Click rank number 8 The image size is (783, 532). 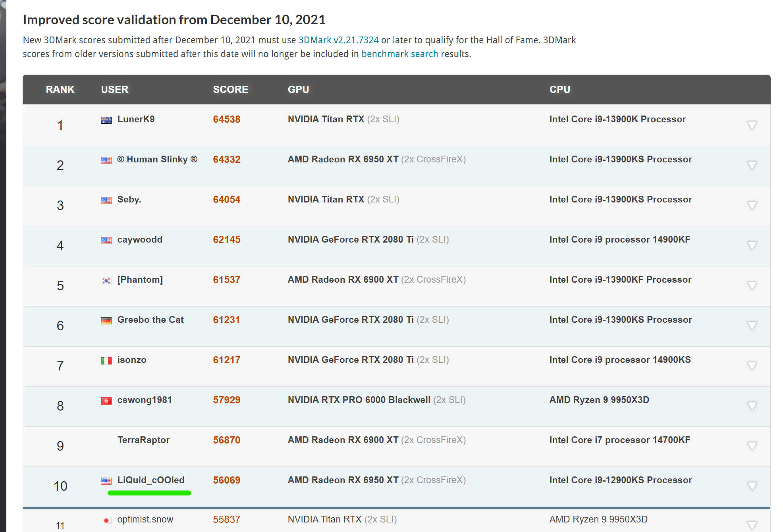(x=60, y=406)
